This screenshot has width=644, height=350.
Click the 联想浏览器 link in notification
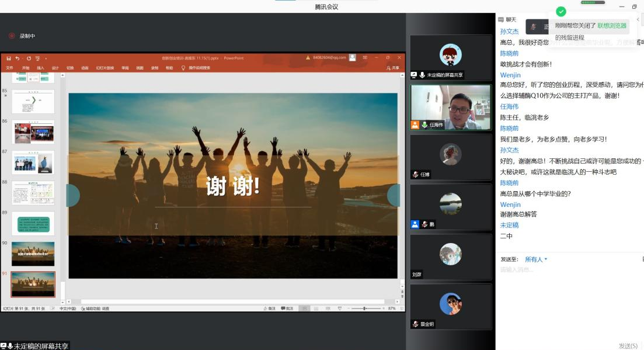(x=612, y=26)
